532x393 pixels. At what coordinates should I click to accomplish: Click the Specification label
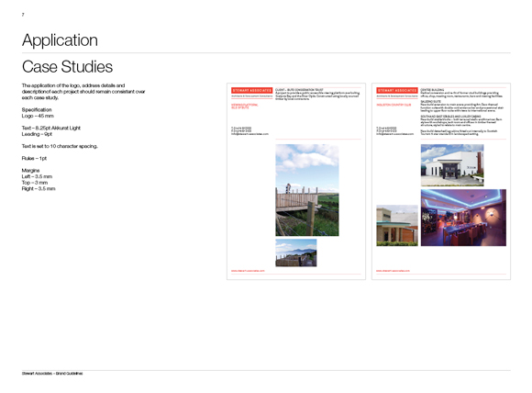coord(37,109)
